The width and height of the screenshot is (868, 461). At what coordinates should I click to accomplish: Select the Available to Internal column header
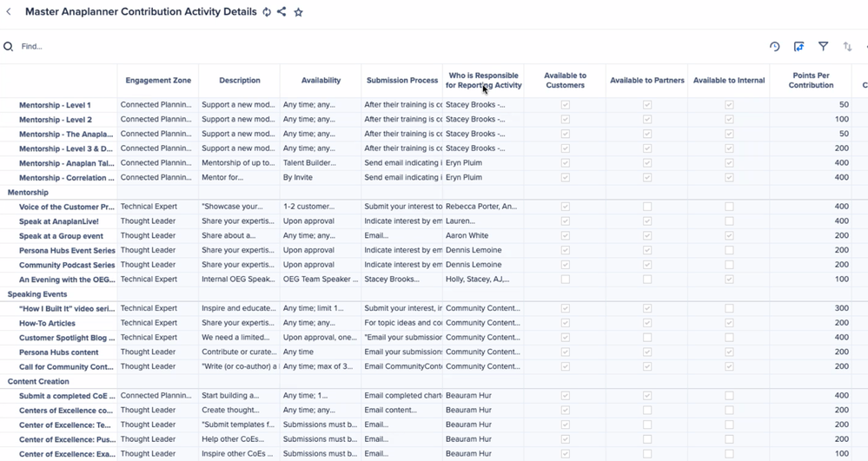[728, 80]
